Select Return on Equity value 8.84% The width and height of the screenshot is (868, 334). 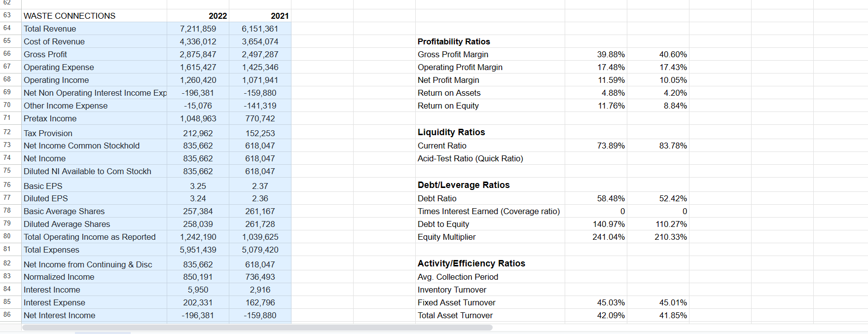click(658, 106)
